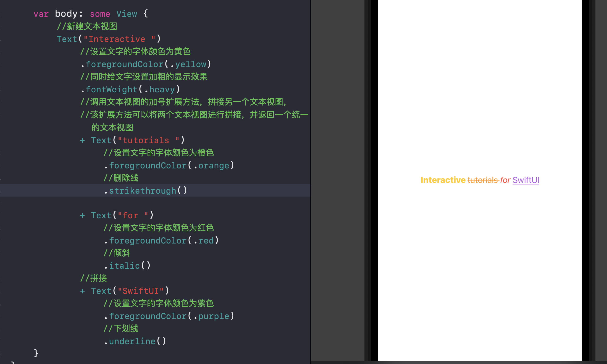Click the comment "//设置文字的字体颜色为紫色"
Viewport: 607px width, 364px height.
159,303
